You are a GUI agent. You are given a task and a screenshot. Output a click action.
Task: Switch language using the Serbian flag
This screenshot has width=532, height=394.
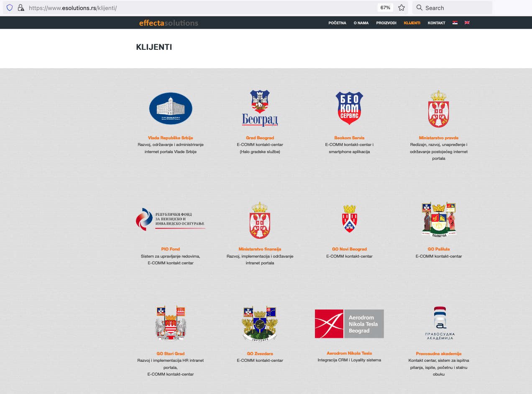pos(455,23)
